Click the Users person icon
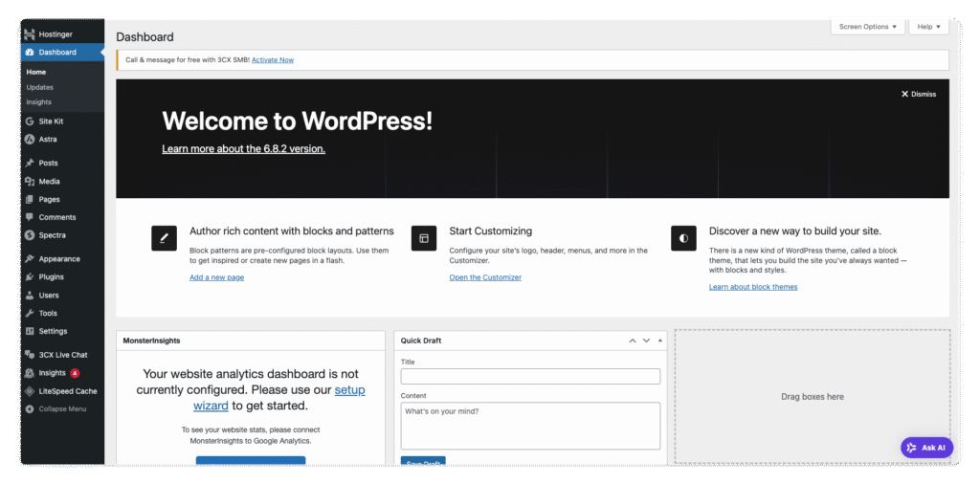 30,296
